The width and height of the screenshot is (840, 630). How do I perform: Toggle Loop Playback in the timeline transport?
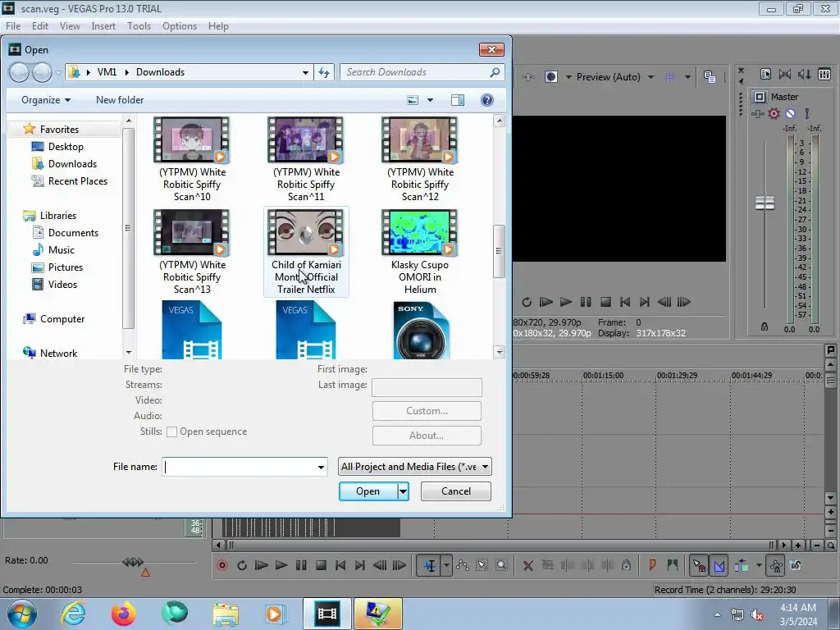point(242,565)
